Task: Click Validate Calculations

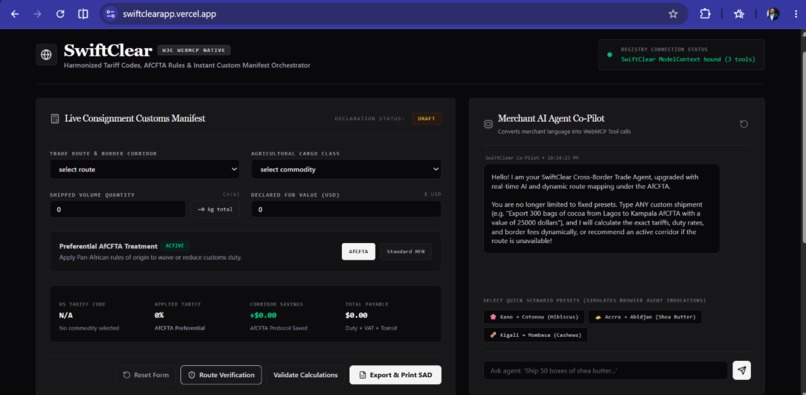Action: tap(305, 375)
